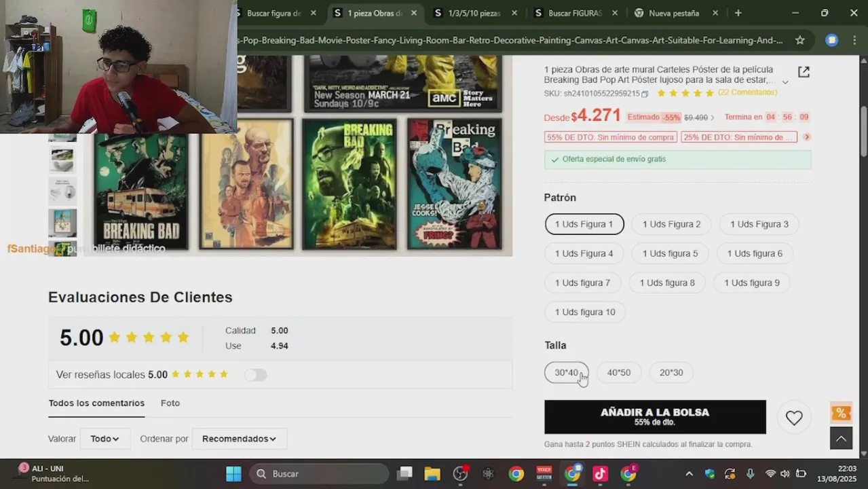Copy the SKU code with copy icon

tap(645, 94)
